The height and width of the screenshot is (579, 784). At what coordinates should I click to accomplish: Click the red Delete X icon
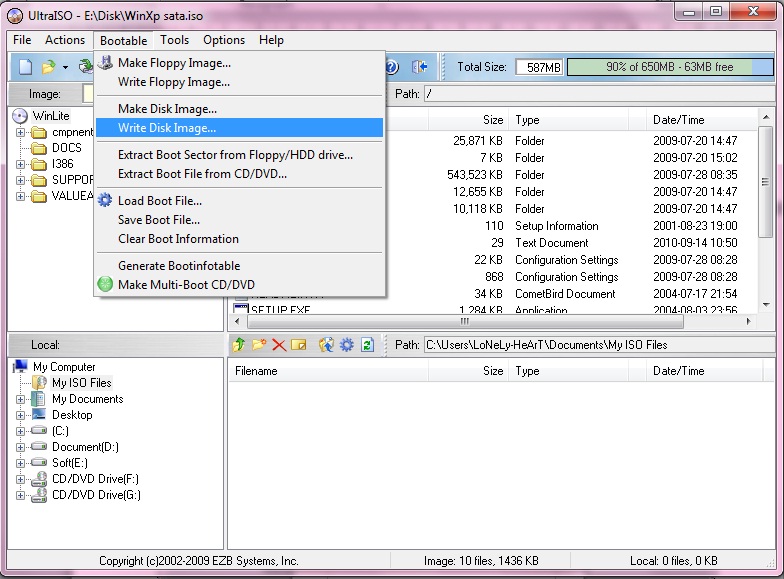[x=279, y=345]
